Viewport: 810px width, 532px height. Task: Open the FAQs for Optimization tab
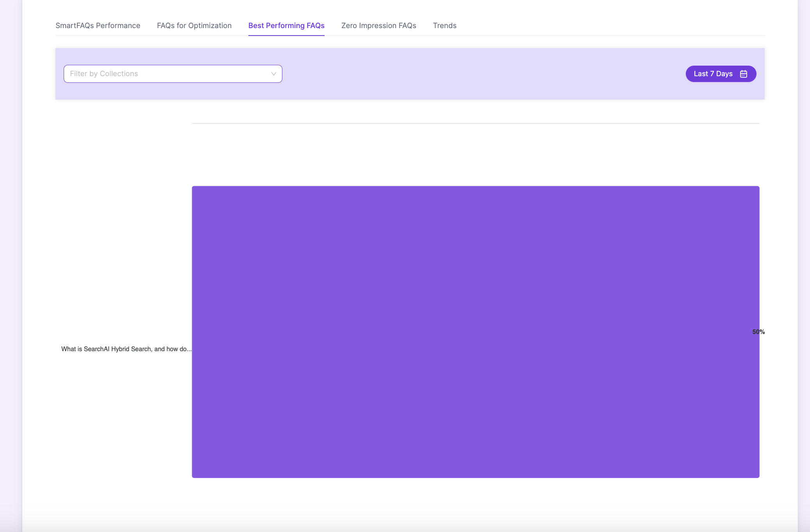click(x=194, y=25)
